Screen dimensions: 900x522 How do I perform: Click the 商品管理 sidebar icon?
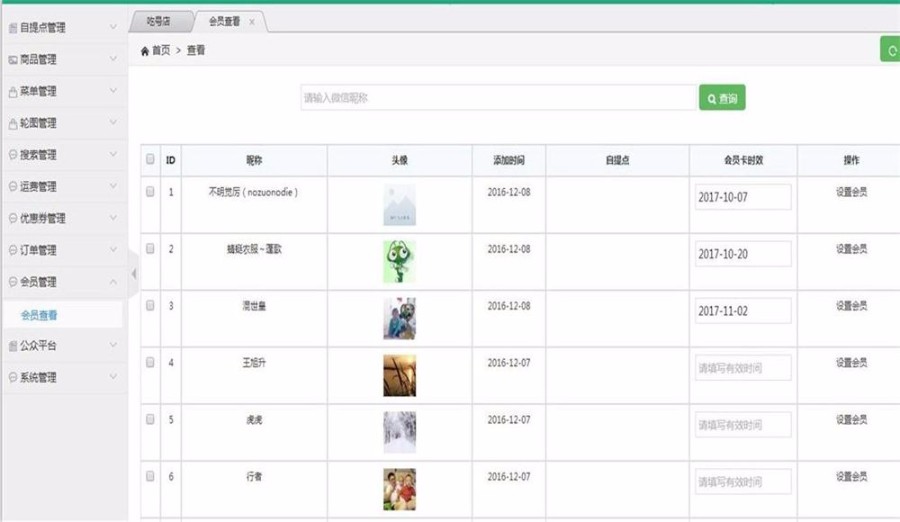(13, 60)
